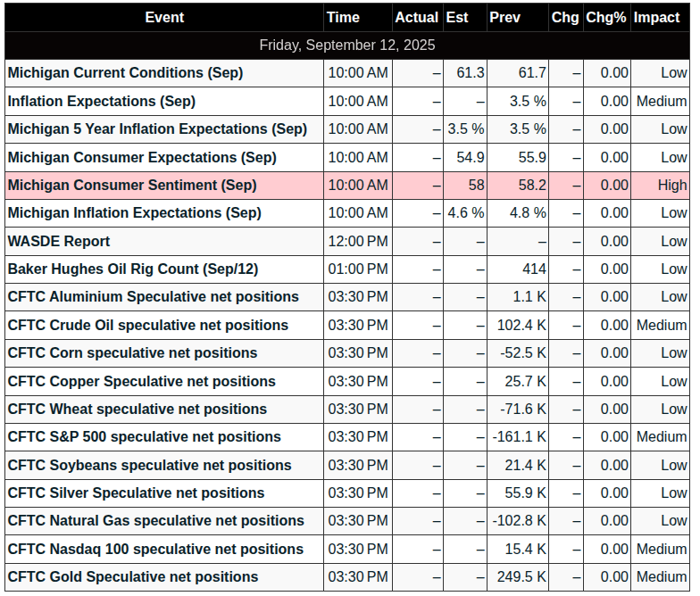Open CFTC Gold Speculative net positions
The image size is (700, 596).
[x=133, y=576]
